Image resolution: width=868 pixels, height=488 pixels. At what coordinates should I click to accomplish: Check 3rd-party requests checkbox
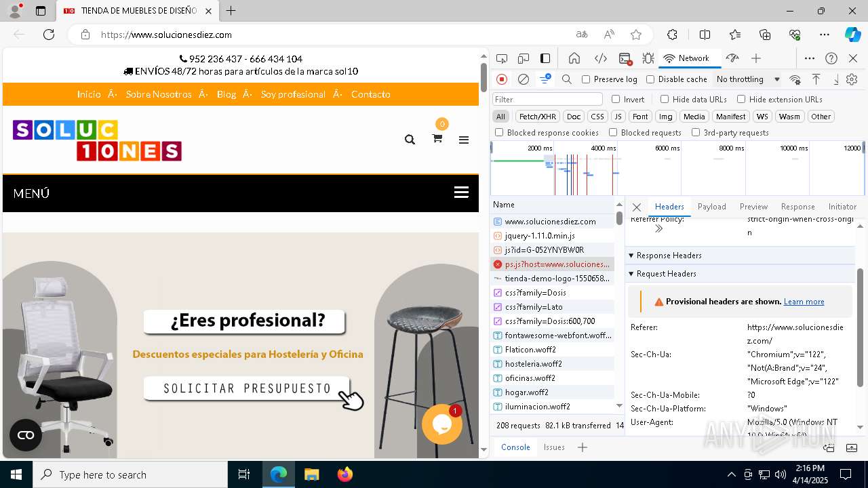coord(696,133)
